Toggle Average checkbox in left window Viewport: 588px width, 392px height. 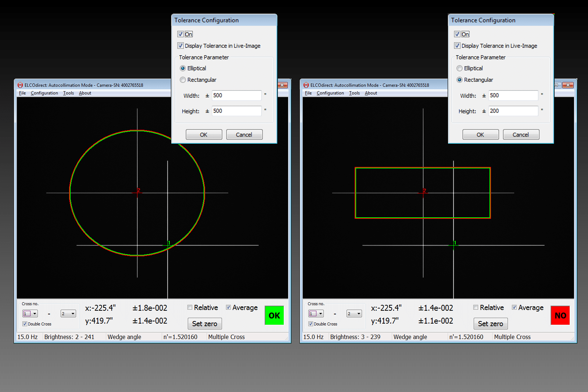pyautogui.click(x=228, y=307)
